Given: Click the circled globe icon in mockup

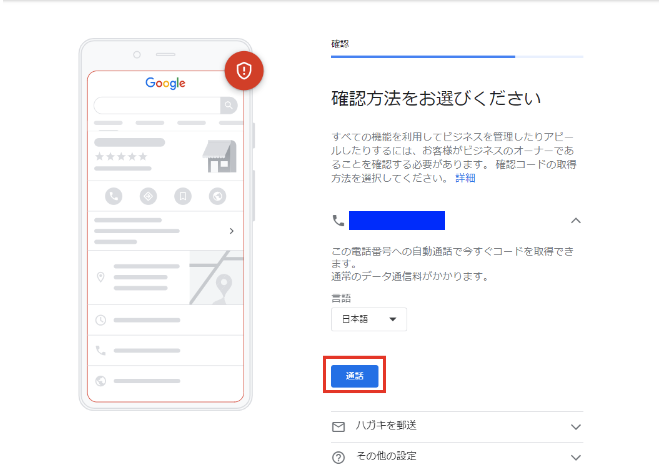Looking at the screenshot, I should (218, 196).
